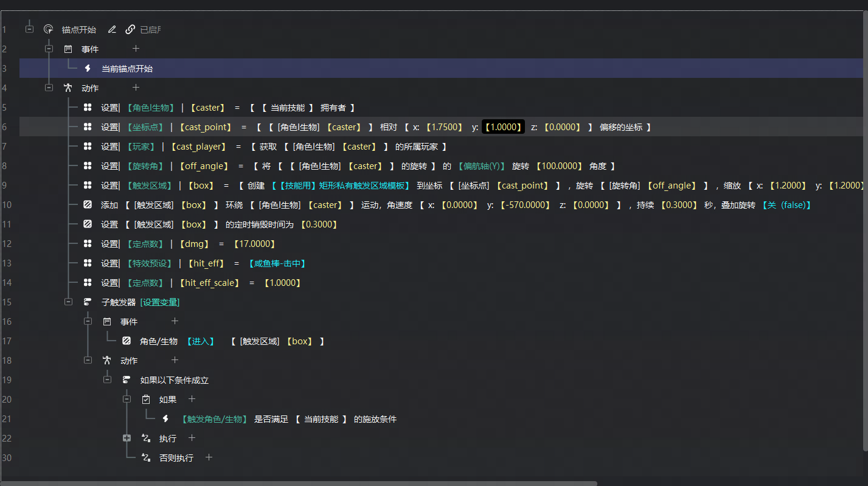
Task: Click the calendar icon of 子触发器's 事件 row
Action: [x=107, y=321]
